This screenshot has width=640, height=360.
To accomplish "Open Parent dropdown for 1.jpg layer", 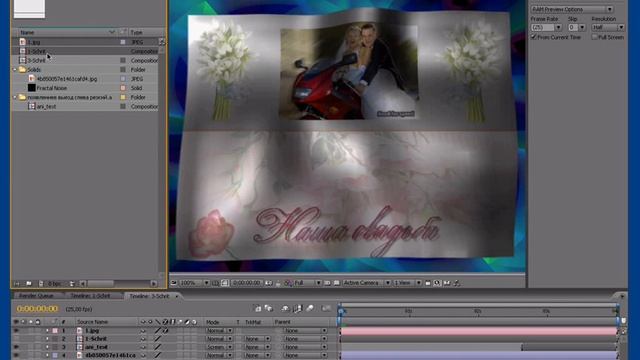I will [306, 331].
